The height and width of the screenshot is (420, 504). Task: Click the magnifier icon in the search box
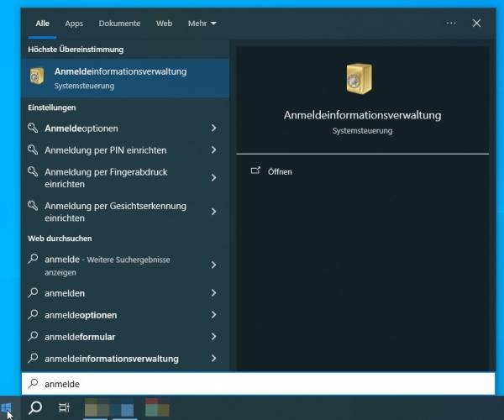coord(33,383)
